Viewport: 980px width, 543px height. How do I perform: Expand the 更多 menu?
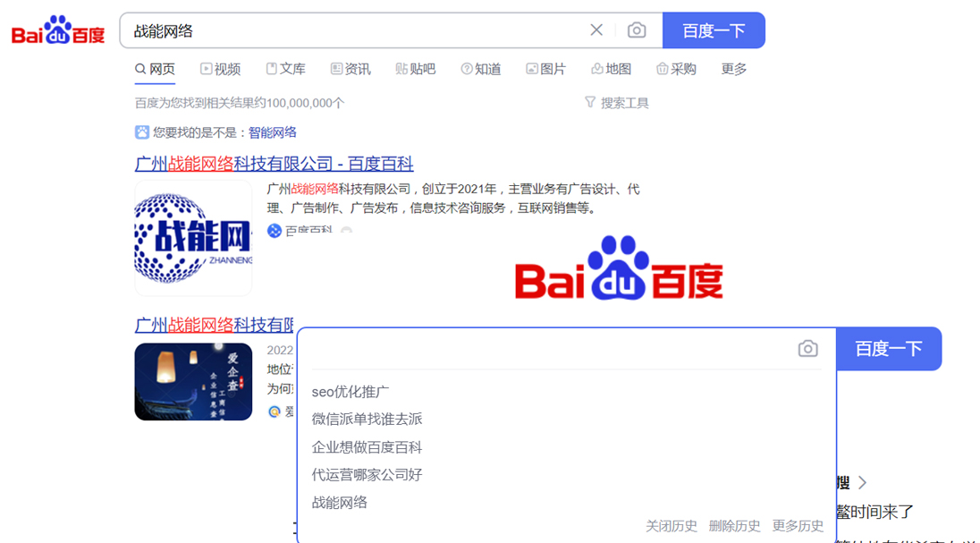[734, 69]
